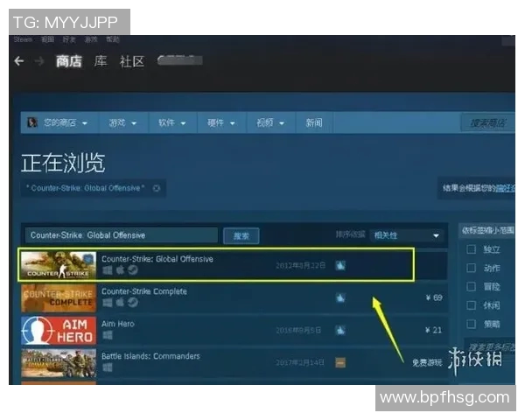525x420 pixels.
Task: Click the Counter-Strike: Global Offensive search field
Action: (x=122, y=235)
